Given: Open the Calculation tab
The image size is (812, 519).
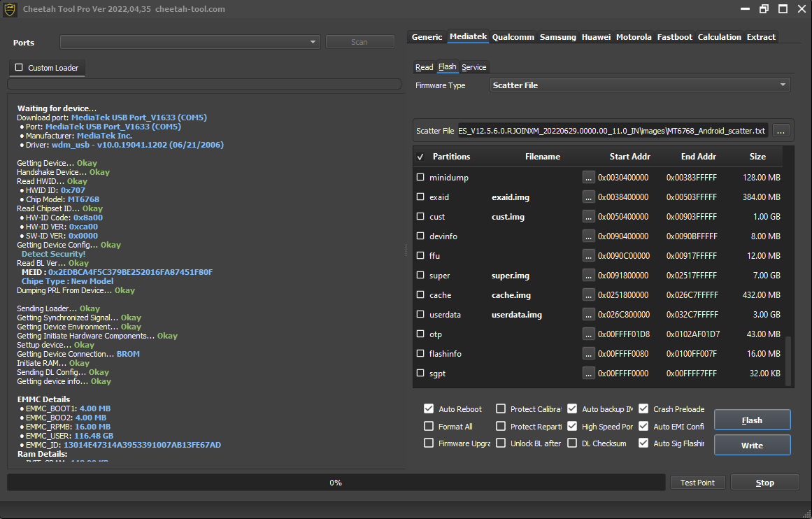Looking at the screenshot, I should pos(719,37).
